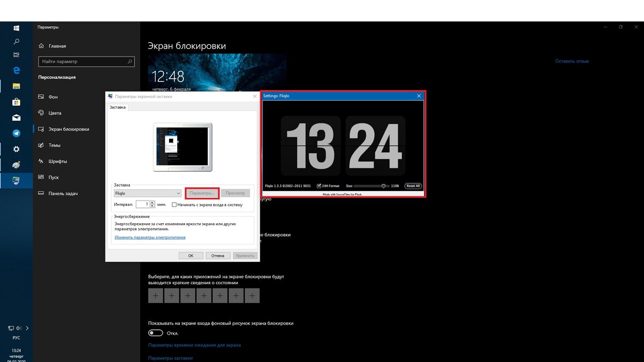The height and width of the screenshot is (362, 644).
Task: Open Mail from the taskbar
Action: (x=16, y=117)
